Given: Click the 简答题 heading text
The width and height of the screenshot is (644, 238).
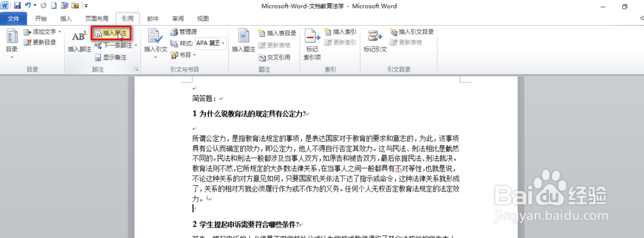Looking at the screenshot, I should tap(205, 99).
